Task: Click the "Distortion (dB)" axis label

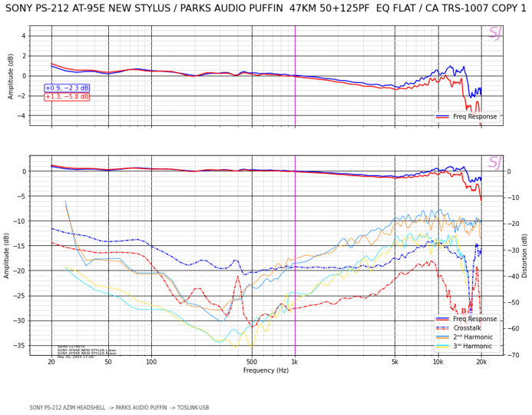Action: [x=524, y=256]
